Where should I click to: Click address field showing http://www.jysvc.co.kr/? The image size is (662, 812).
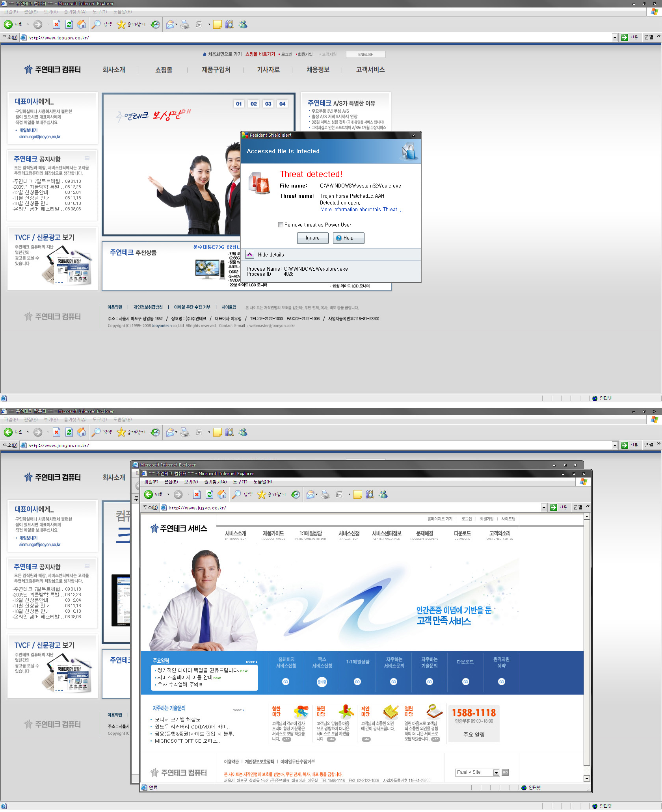pos(351,507)
